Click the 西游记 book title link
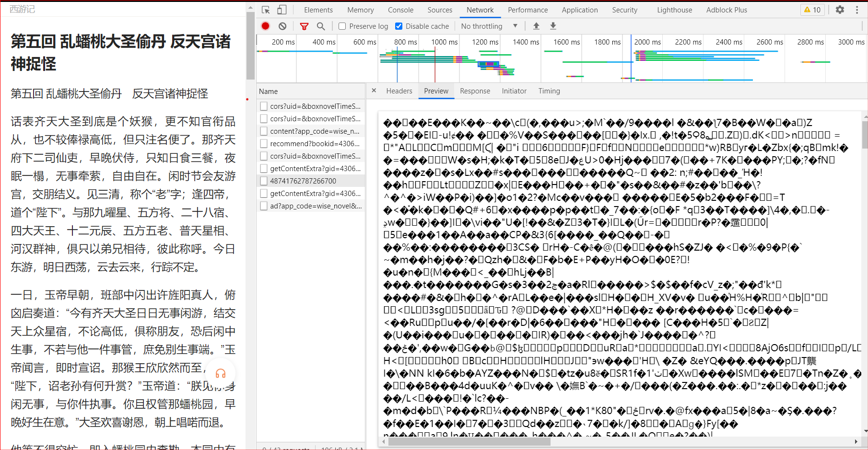Viewport: 868px width, 450px height. [x=22, y=9]
